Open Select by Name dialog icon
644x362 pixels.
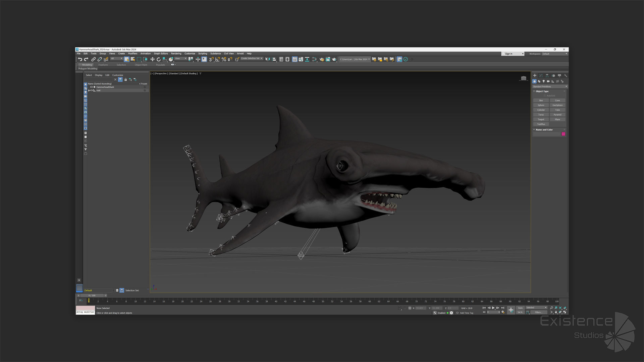click(x=132, y=59)
